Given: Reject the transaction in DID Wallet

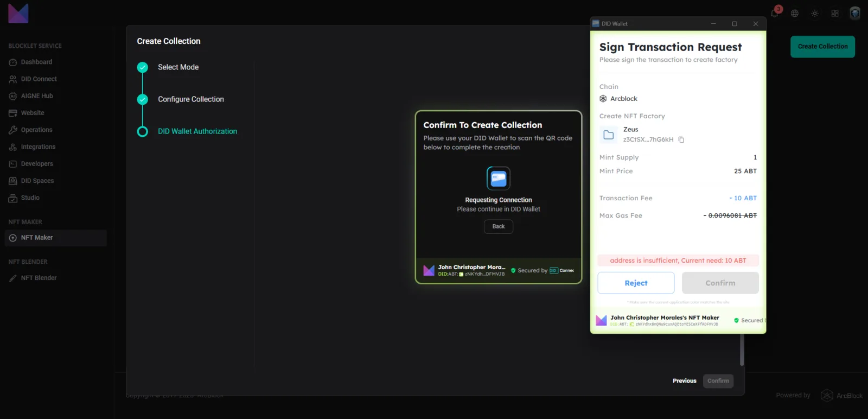Looking at the screenshot, I should [636, 283].
